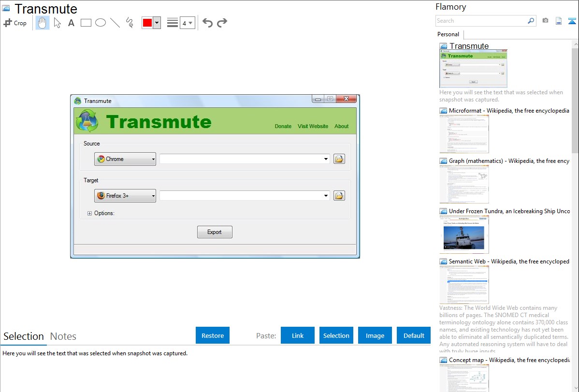
Task: Open the Target browser Firefox 3+ dropdown
Action: point(125,196)
